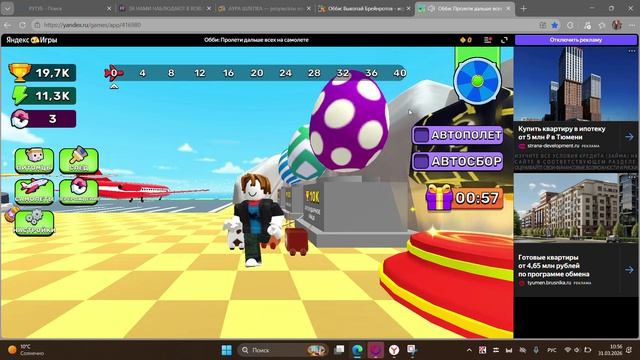Viewport: 640px width, 360px height.
Task: Switch the РУС keyboard language
Action: click(x=552, y=350)
